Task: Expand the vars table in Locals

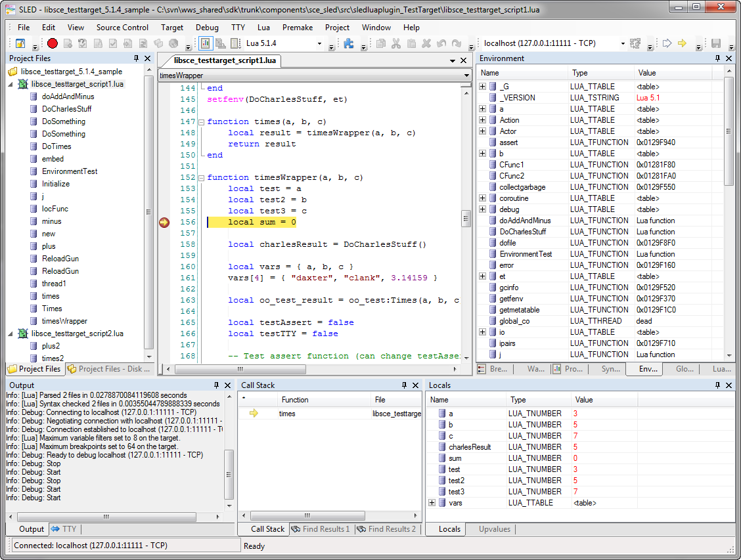Action: [x=432, y=503]
